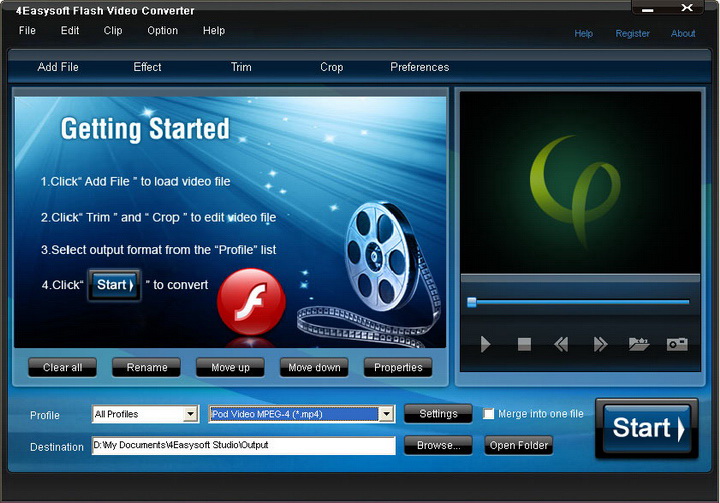The width and height of the screenshot is (720, 503).
Task: Click the large Start convert button
Action: pos(647,428)
